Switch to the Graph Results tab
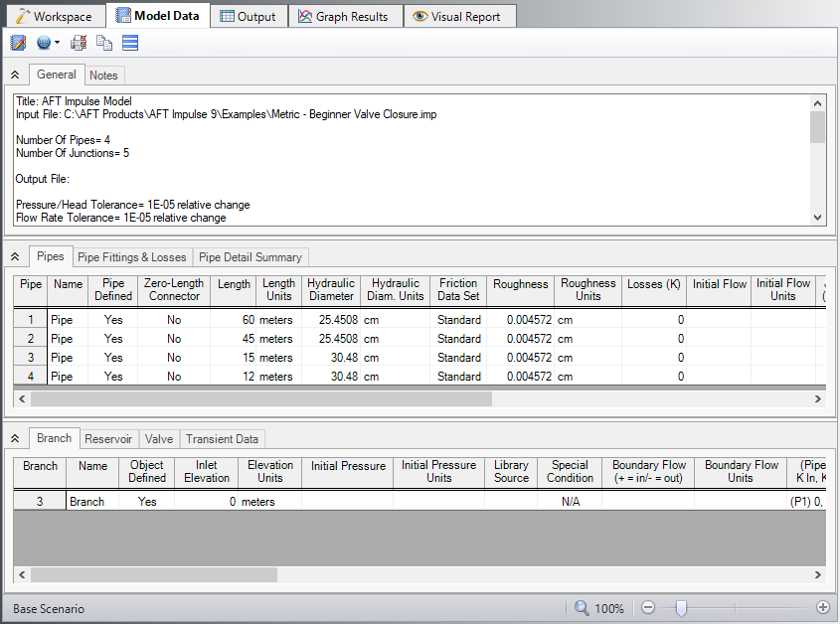Image resolution: width=840 pixels, height=624 pixels. (345, 16)
